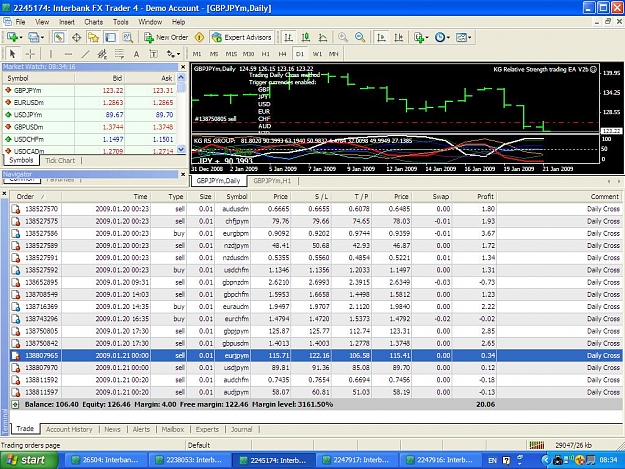The image size is (625, 469).
Task: Switch to the GBPJPYm,H1 chart tab
Action: point(272,181)
